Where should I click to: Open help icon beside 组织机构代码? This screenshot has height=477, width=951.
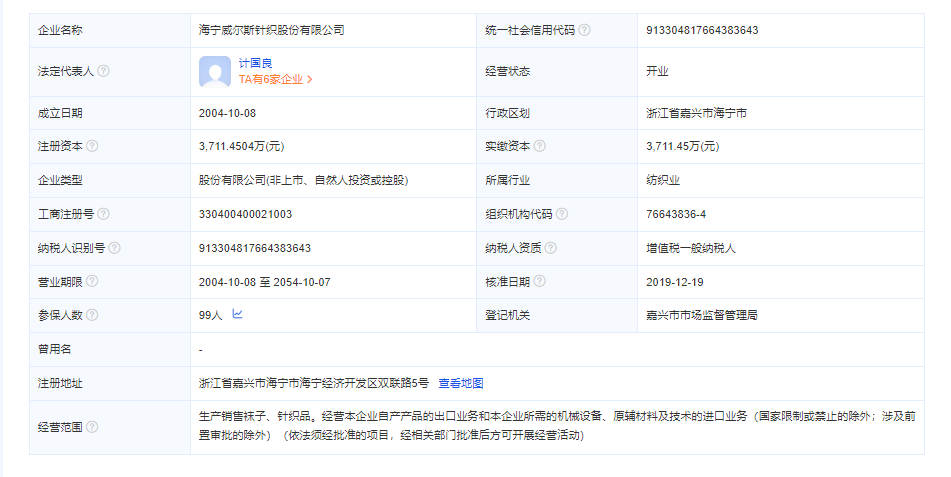click(x=562, y=214)
